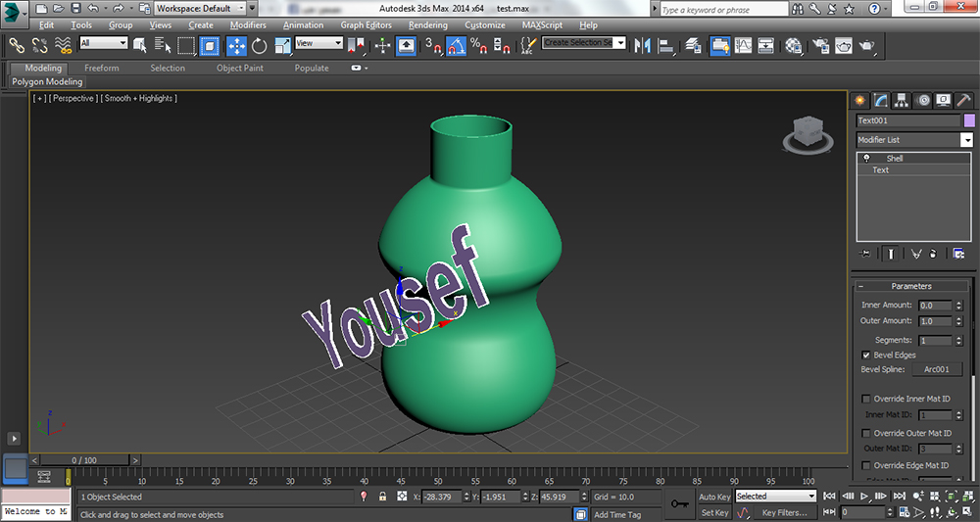
Task: Open the Create Selection Set dropdown
Action: (620, 43)
